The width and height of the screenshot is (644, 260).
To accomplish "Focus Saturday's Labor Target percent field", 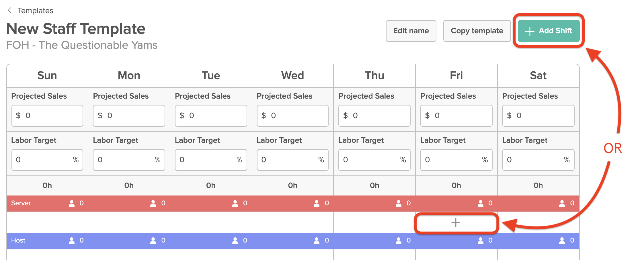I will pyautogui.click(x=538, y=160).
